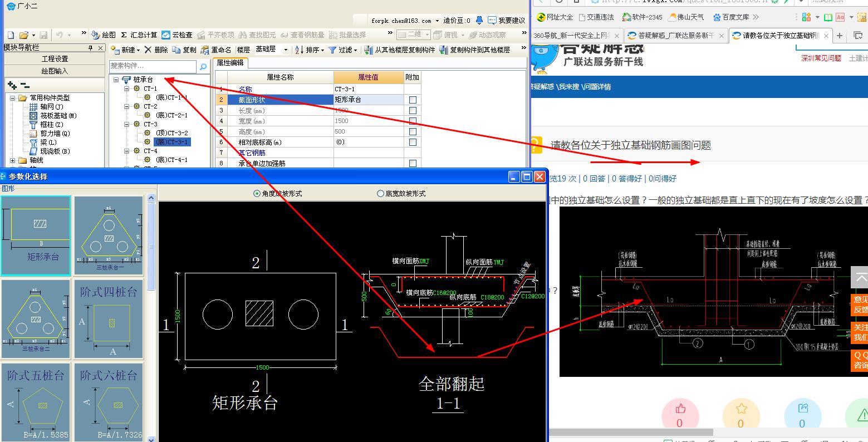Click 深圳常见问题 link on web page
The image size is (868, 442).
[821, 58]
